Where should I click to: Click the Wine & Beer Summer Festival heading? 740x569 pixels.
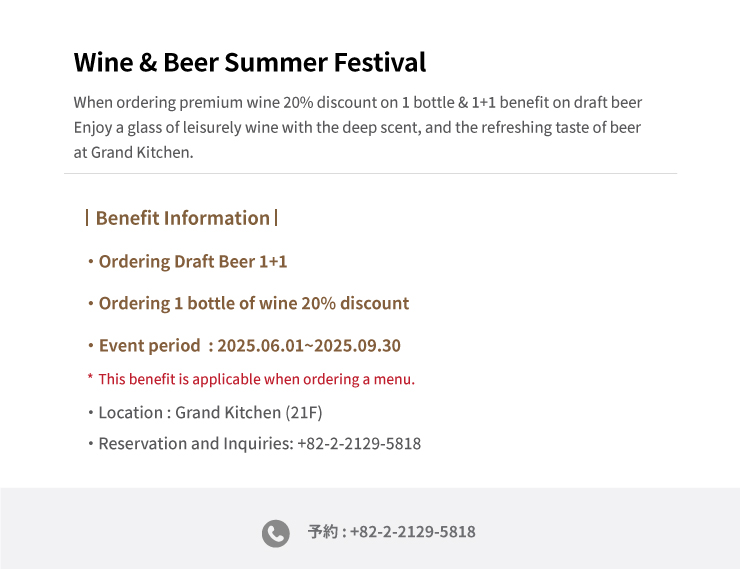tap(250, 62)
